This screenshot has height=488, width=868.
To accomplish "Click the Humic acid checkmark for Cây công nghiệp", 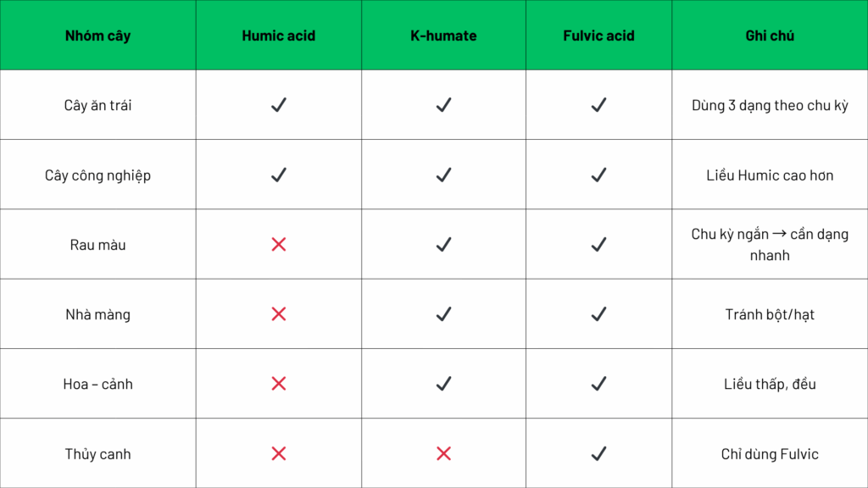I will 278,175.
